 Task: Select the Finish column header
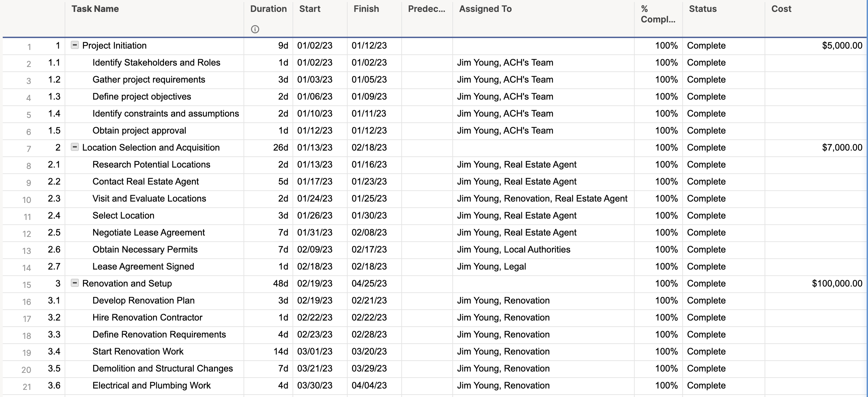366,9
